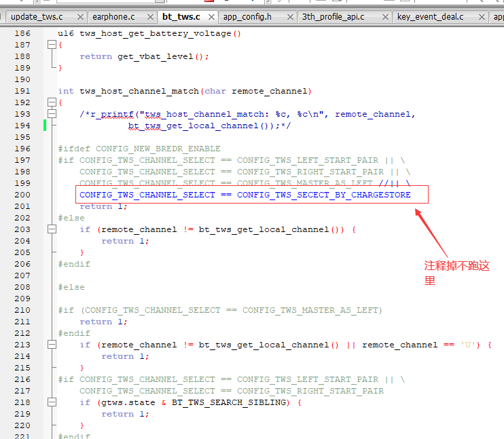Collapse the comment fold at line 193

[52, 114]
